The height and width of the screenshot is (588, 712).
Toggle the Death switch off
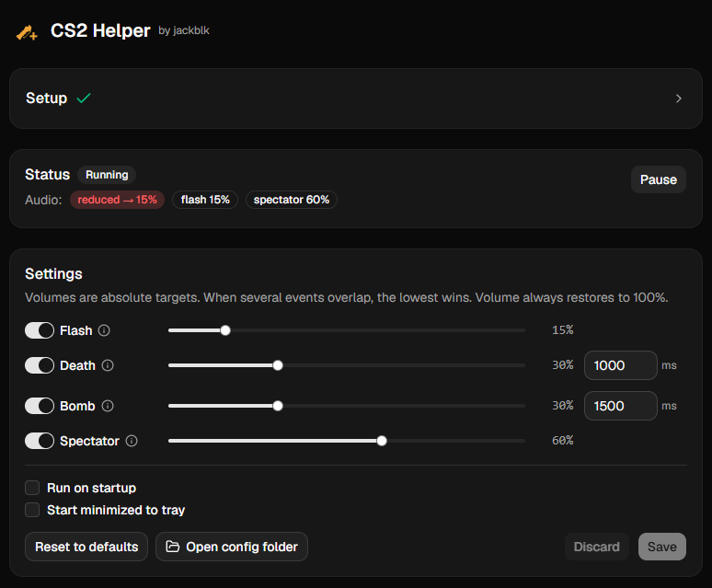point(40,365)
